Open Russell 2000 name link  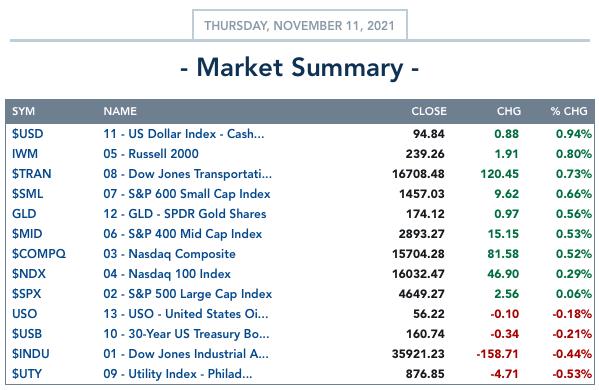pos(151,154)
